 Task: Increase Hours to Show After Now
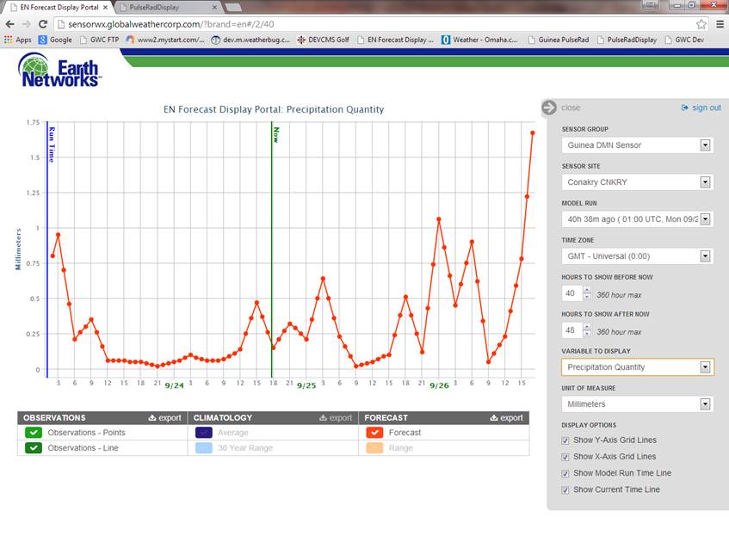(x=587, y=327)
